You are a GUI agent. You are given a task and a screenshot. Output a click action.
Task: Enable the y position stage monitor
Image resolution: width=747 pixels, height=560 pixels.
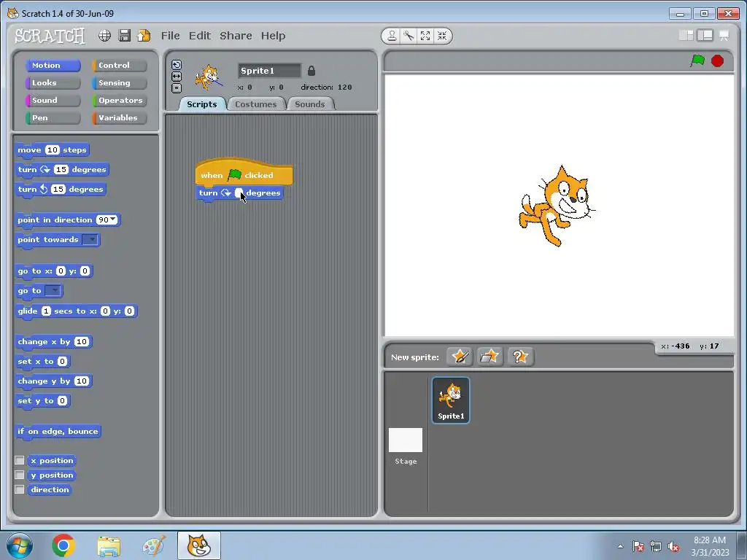tap(20, 475)
